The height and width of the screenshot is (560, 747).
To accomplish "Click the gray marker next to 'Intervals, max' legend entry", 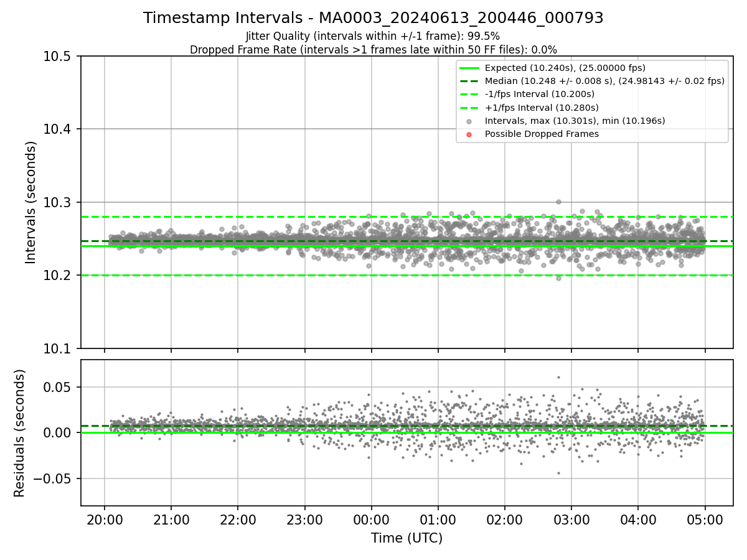I will [x=469, y=121].
